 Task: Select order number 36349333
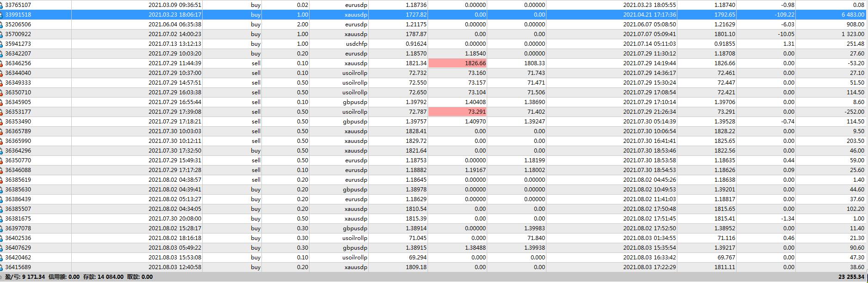[x=18, y=83]
